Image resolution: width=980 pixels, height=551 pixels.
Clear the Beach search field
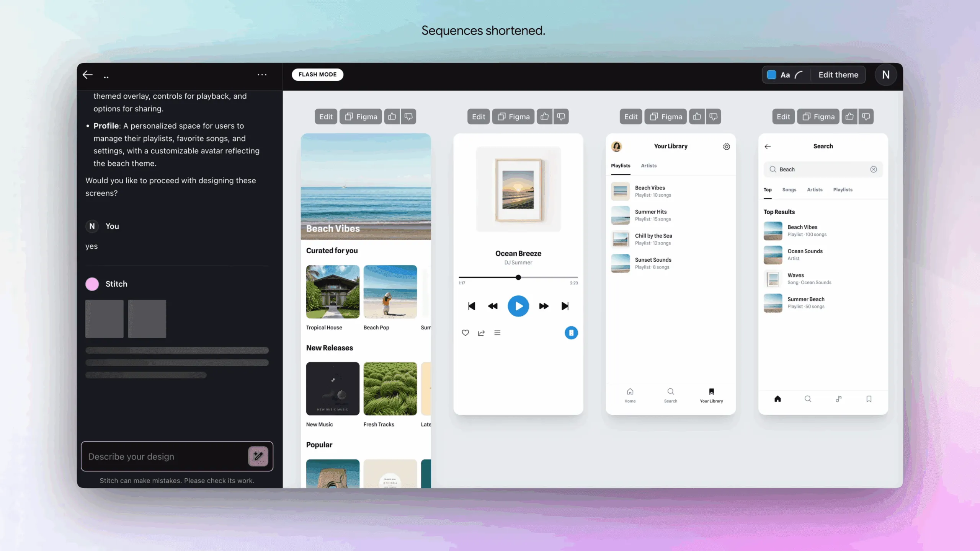click(x=873, y=169)
